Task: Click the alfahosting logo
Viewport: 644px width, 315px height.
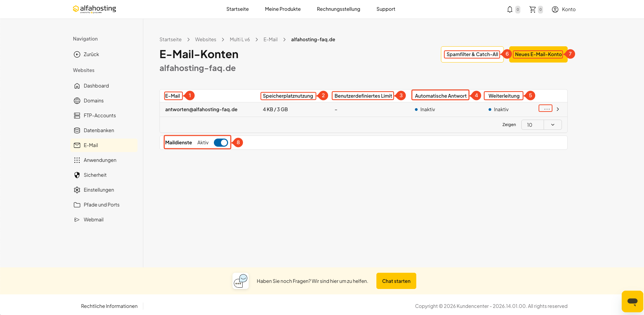Action: pyautogui.click(x=94, y=9)
